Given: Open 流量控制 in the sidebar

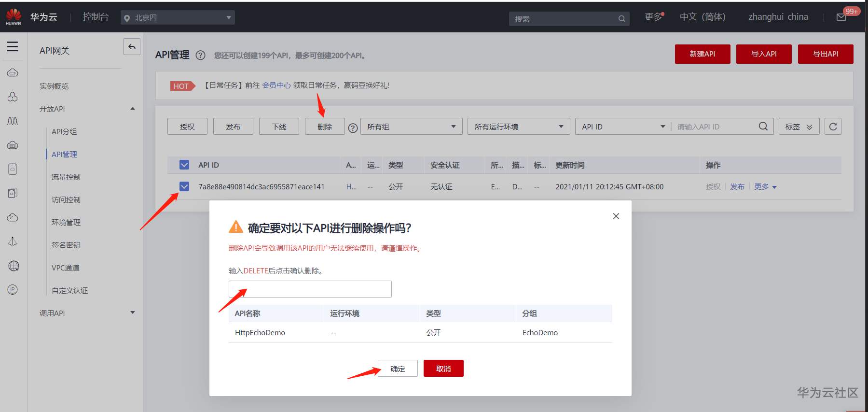Looking at the screenshot, I should 66,177.
